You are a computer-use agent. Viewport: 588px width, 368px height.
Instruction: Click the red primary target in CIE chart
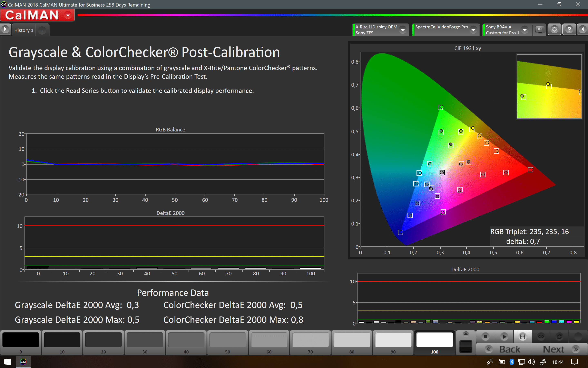click(x=531, y=170)
